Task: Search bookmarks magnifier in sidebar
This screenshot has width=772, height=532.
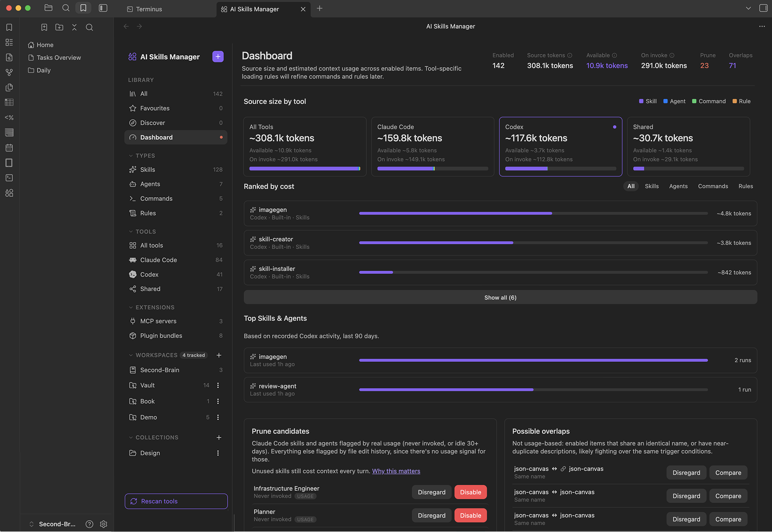Action: click(89, 27)
